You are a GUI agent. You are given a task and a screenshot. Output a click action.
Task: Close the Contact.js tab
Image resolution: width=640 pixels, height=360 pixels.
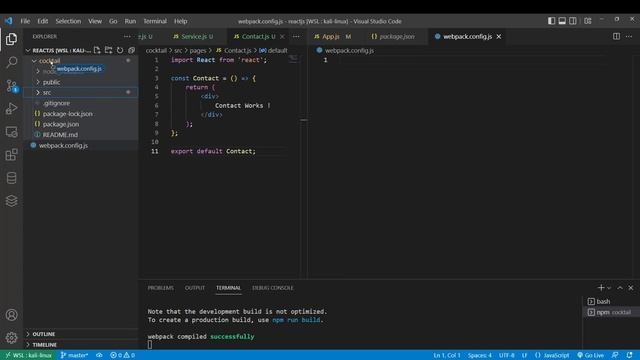point(282,36)
